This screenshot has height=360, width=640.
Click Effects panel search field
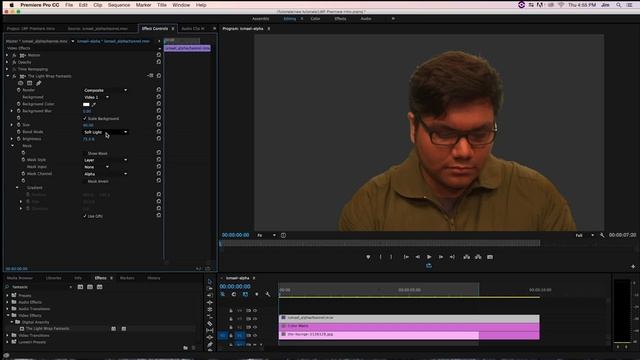pos(40,287)
